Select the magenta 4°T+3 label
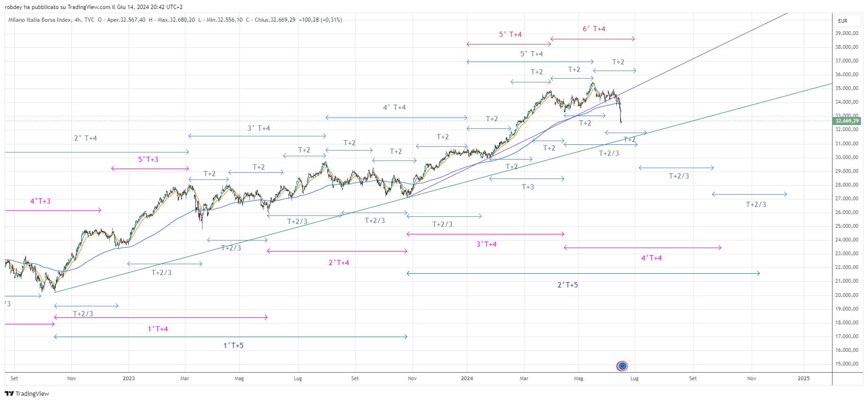868x402 pixels. 40,201
